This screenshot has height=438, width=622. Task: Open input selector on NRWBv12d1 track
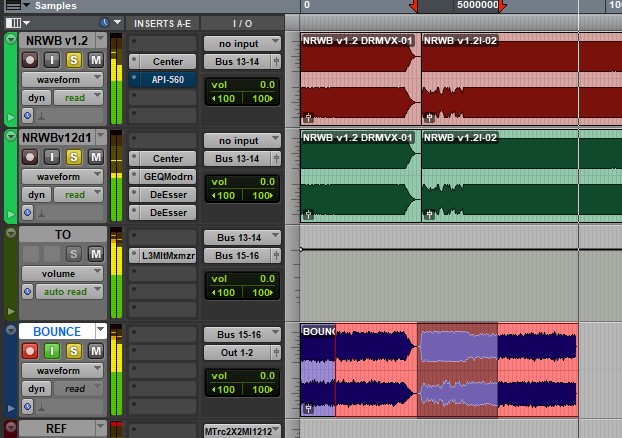pos(238,141)
